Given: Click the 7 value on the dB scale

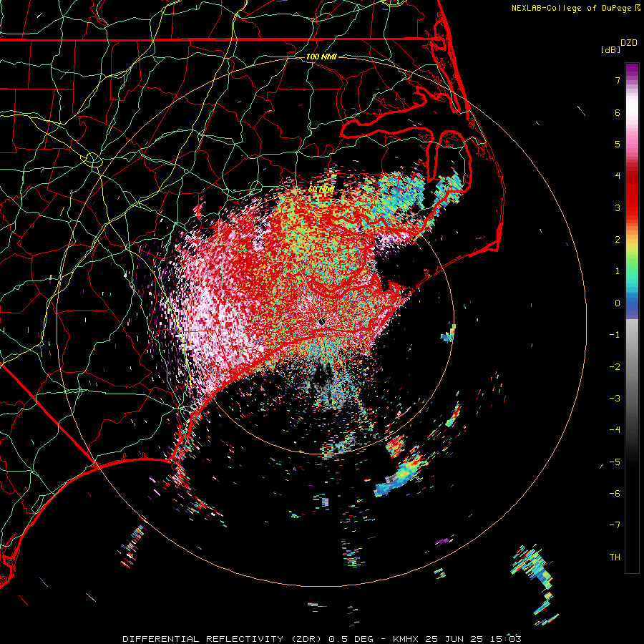Looking at the screenshot, I should pyautogui.click(x=618, y=80).
